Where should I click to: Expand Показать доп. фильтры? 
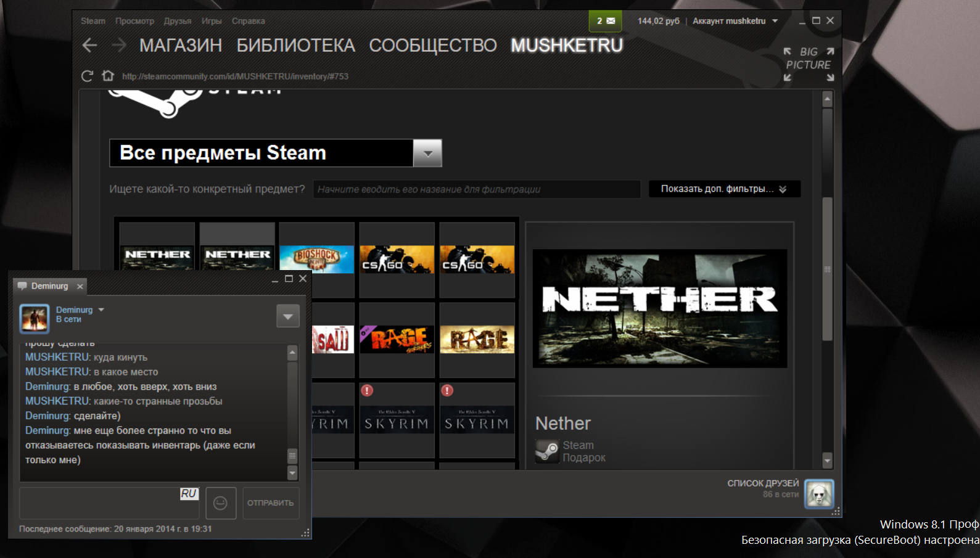coord(725,189)
